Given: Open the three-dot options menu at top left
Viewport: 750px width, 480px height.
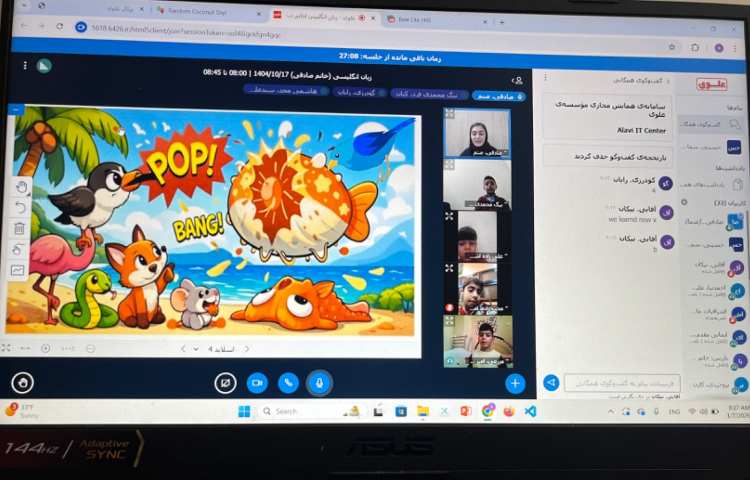Looking at the screenshot, I should (x=25, y=65).
